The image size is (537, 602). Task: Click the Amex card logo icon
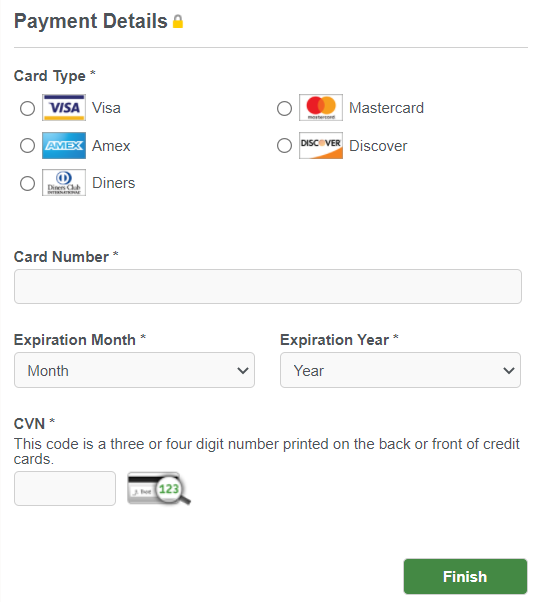(64, 146)
